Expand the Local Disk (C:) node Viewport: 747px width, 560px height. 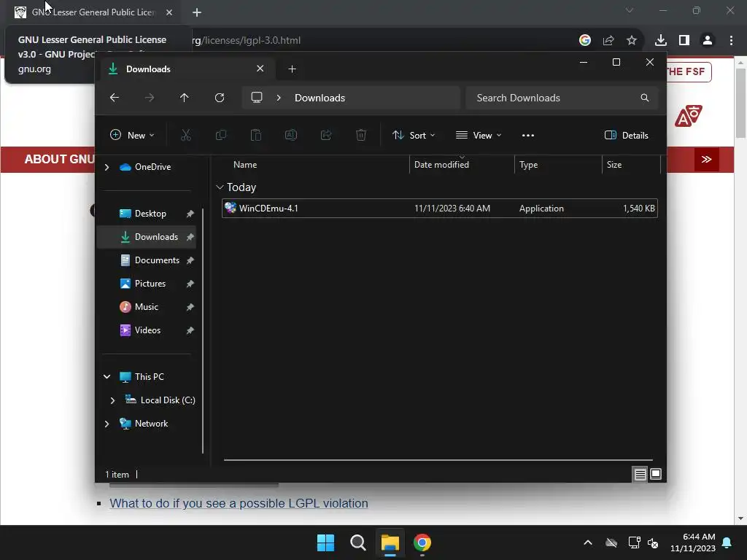pos(112,400)
